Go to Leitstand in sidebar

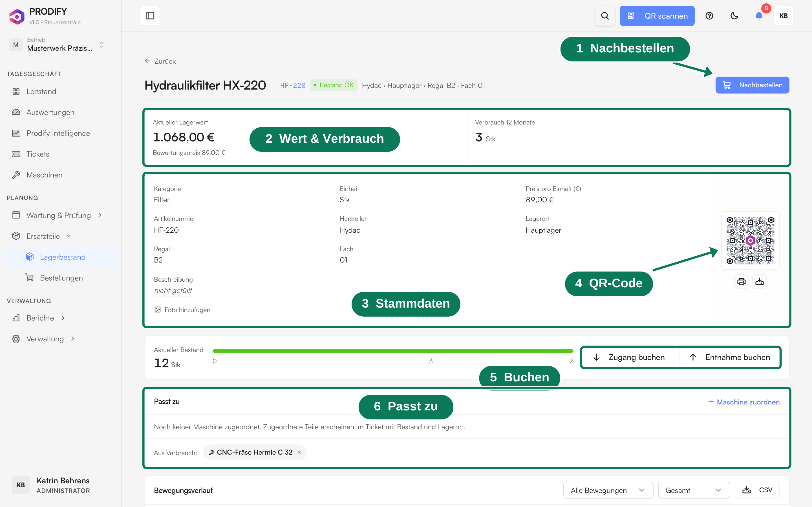coord(41,92)
